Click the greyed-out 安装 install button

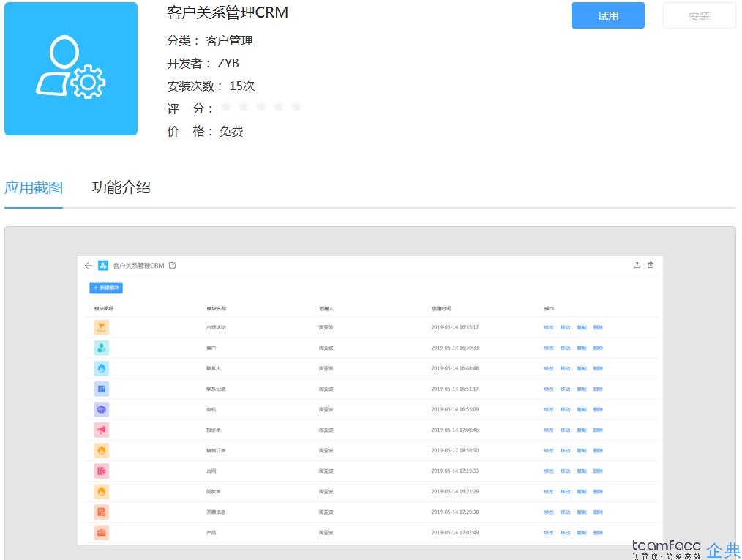coord(699,15)
